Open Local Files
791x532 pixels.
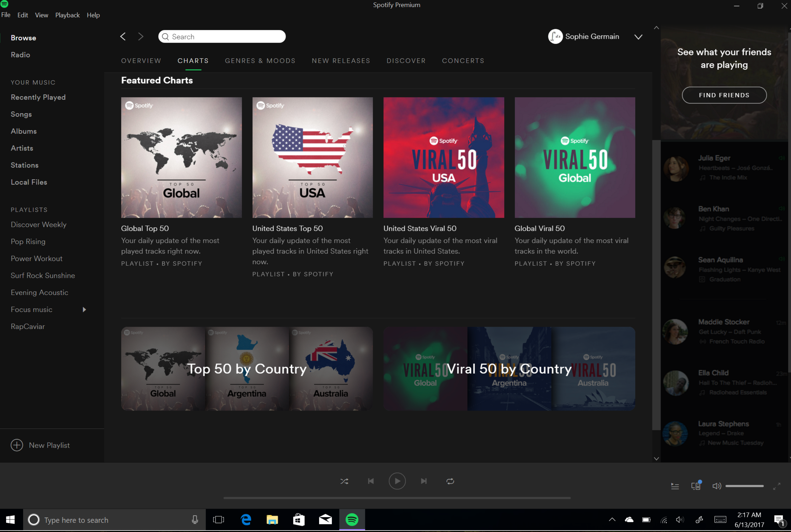29,182
